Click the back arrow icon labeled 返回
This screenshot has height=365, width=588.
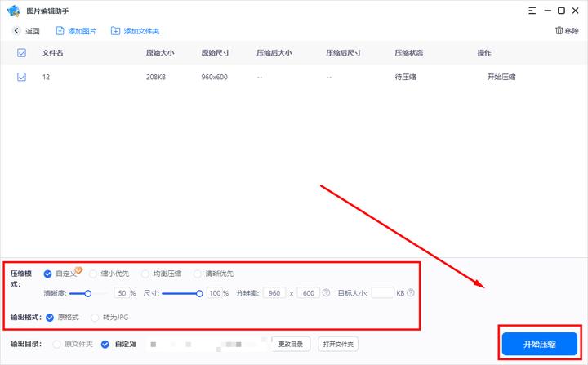click(x=16, y=31)
